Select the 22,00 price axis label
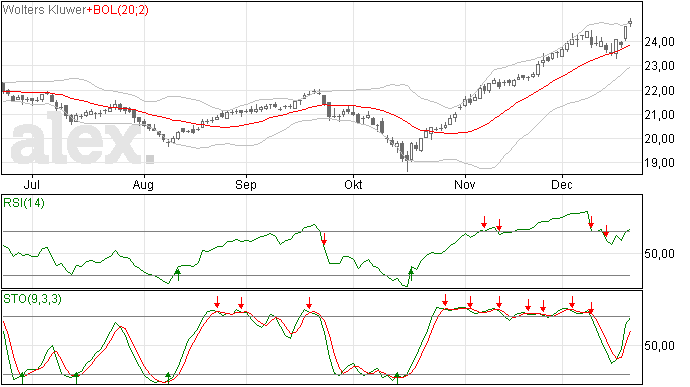The image size is (690, 387). (659, 91)
